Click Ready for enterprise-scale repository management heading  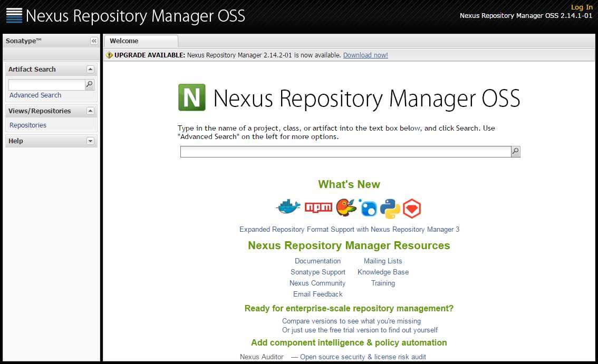point(349,308)
